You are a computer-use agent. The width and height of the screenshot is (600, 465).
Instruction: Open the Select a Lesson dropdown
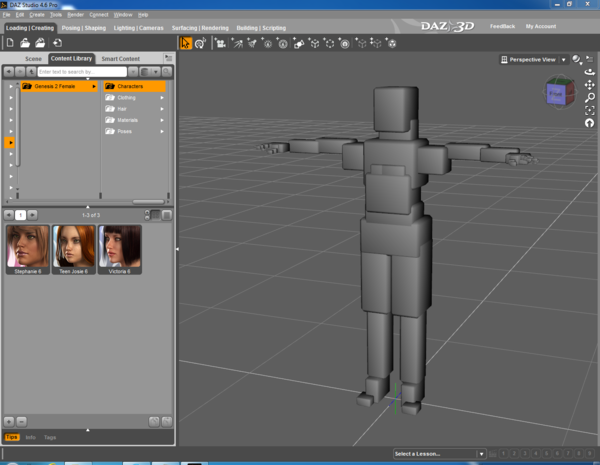440,454
